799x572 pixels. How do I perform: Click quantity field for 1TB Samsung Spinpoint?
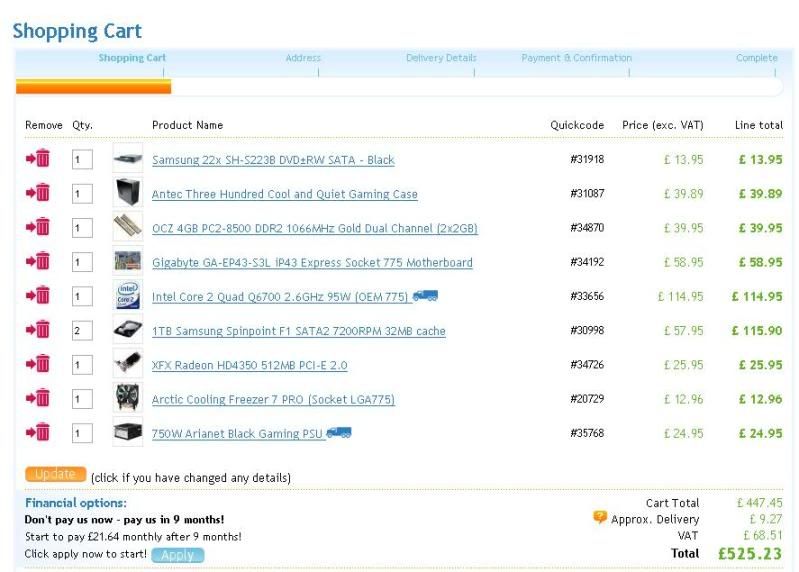coord(81,331)
